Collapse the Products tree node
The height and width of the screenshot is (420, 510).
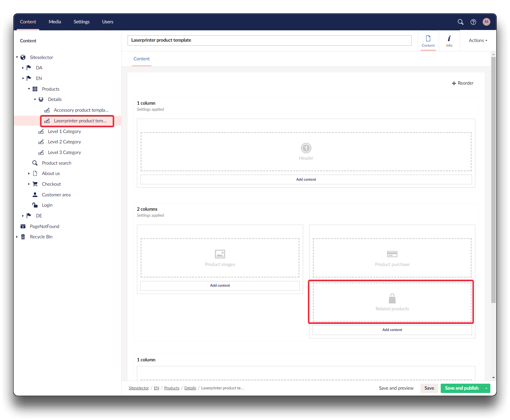(29, 89)
